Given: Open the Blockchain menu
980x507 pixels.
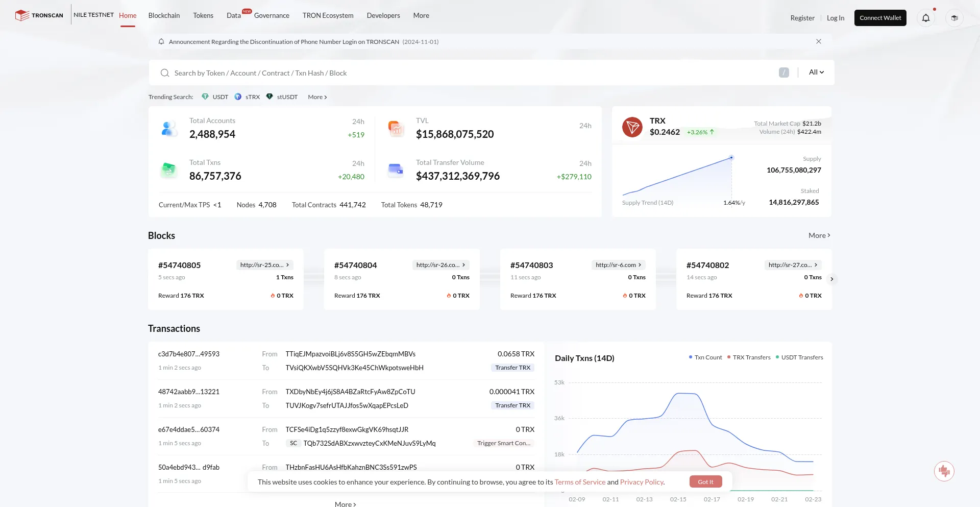Looking at the screenshot, I should pos(164,15).
